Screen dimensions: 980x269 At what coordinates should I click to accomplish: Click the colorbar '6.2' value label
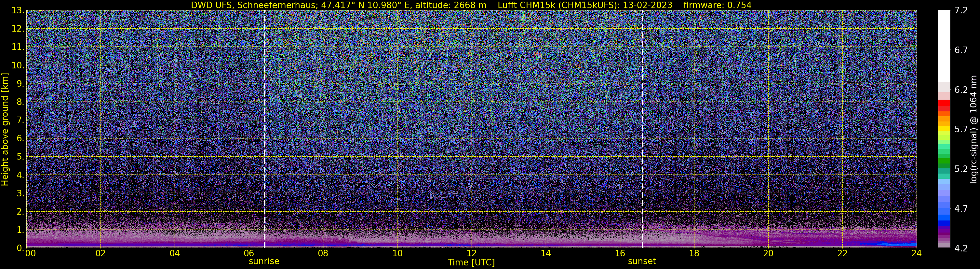(x=961, y=90)
